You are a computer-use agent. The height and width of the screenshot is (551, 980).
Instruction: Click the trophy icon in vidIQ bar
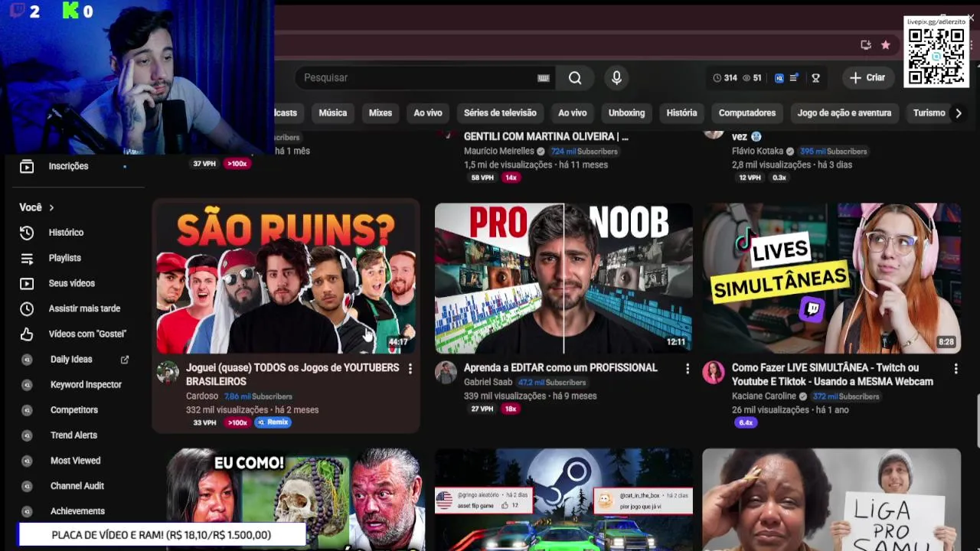816,77
